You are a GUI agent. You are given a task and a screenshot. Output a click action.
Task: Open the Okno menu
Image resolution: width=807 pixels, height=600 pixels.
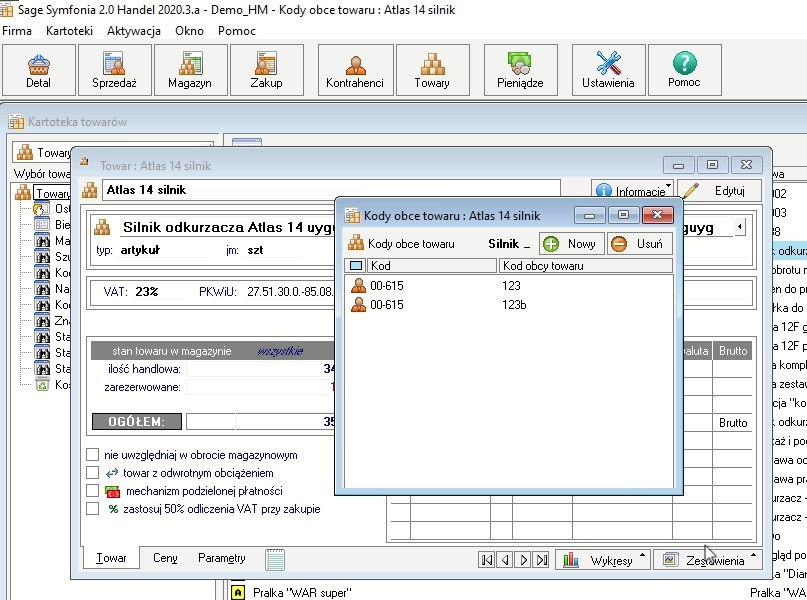click(x=189, y=31)
